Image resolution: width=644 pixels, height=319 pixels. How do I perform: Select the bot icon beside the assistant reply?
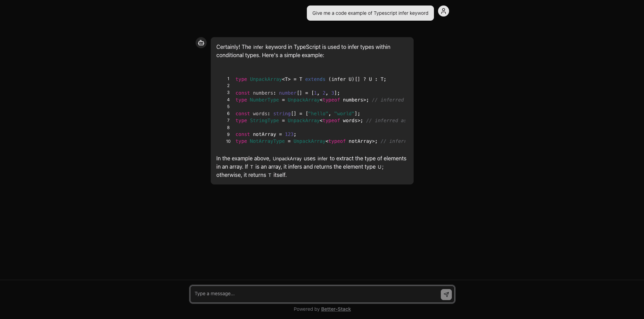tap(201, 43)
